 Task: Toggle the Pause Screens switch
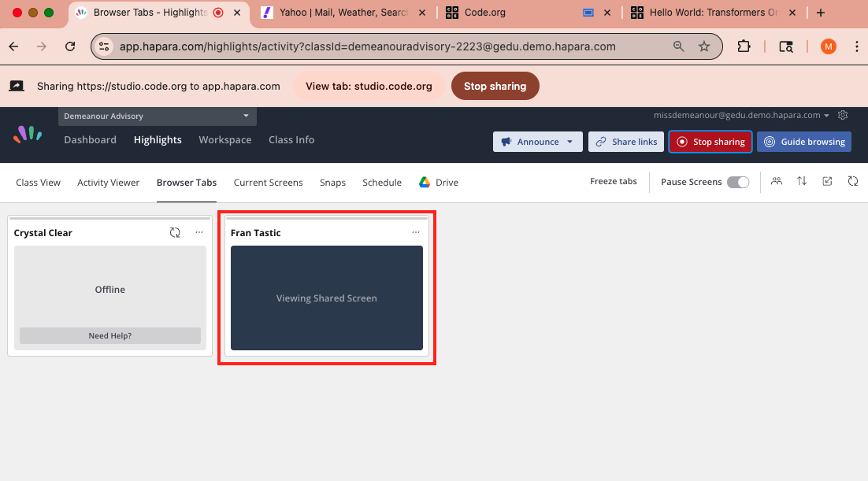tap(738, 182)
